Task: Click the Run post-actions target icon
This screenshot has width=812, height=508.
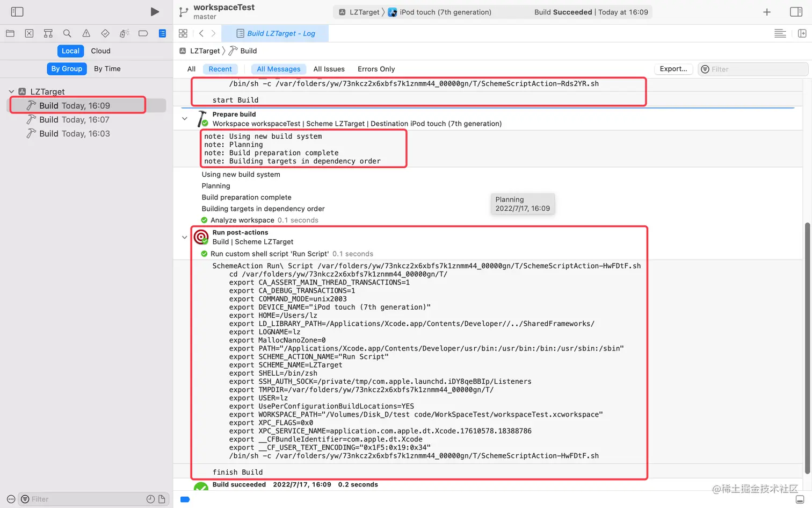Action: [201, 237]
